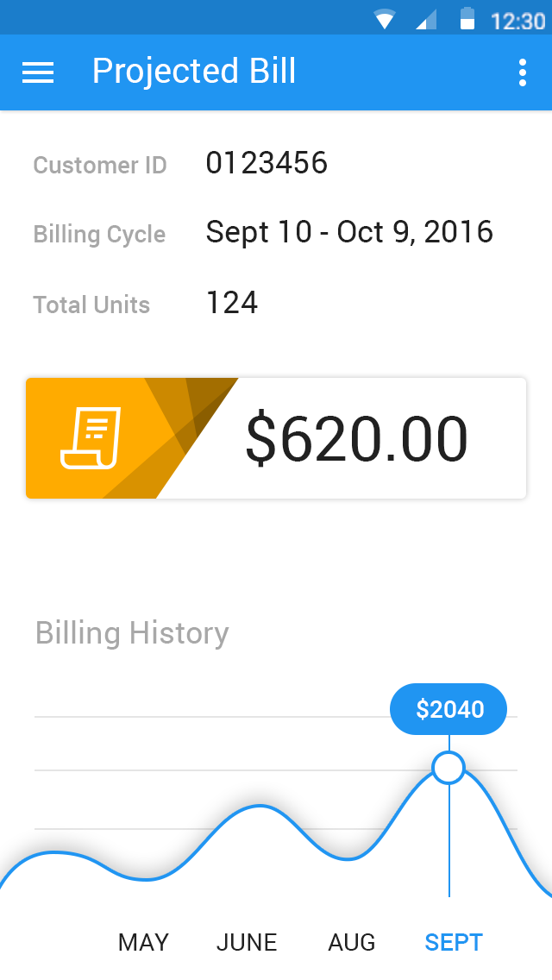This screenshot has width=552, height=980.
Task: Click the Total Units value 124
Action: tap(232, 303)
